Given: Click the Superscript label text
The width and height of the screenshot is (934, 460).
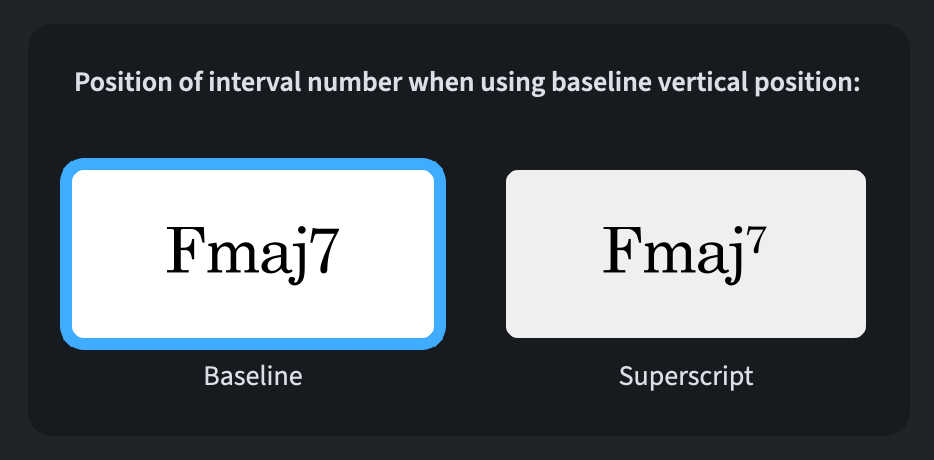Looking at the screenshot, I should click(x=686, y=376).
